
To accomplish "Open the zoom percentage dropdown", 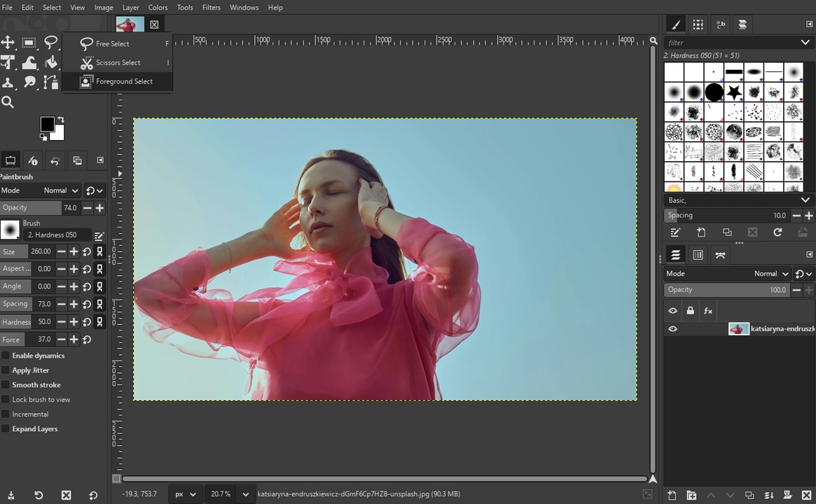I will pos(246,494).
